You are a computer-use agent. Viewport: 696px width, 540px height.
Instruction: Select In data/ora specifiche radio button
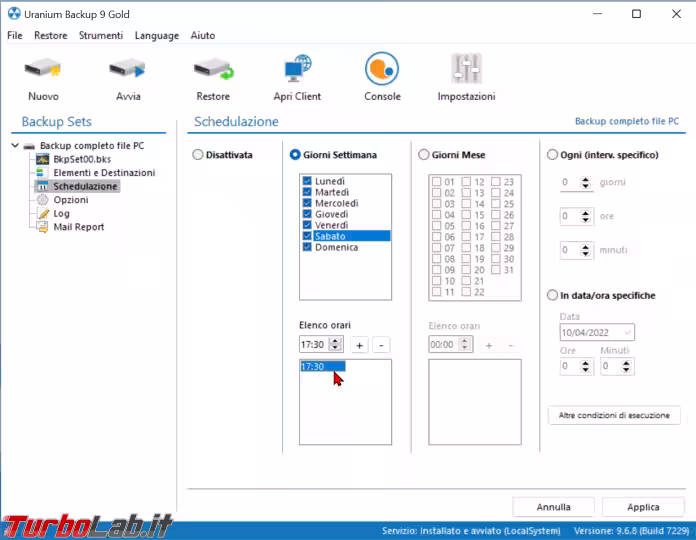coord(552,295)
